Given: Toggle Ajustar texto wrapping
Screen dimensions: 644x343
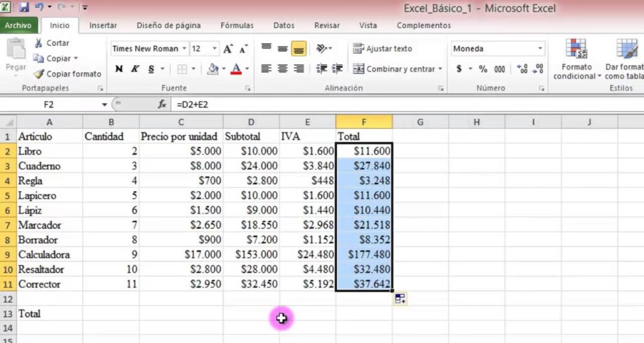Looking at the screenshot, I should [x=382, y=48].
